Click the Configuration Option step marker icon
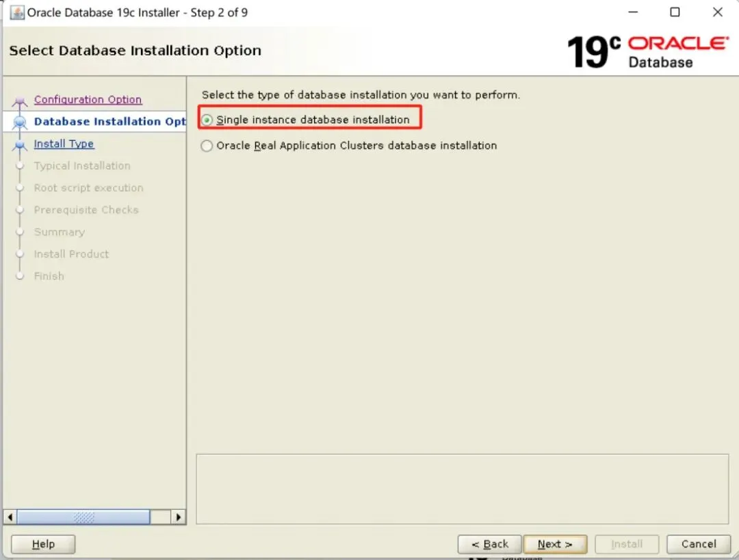The width and height of the screenshot is (739, 560). coord(19,101)
